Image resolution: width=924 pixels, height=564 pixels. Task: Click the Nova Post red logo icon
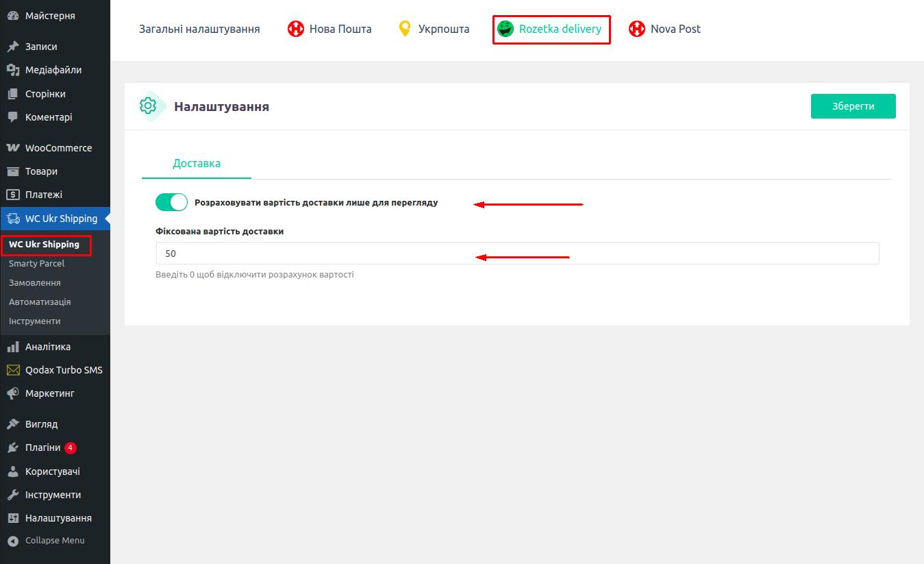637,29
